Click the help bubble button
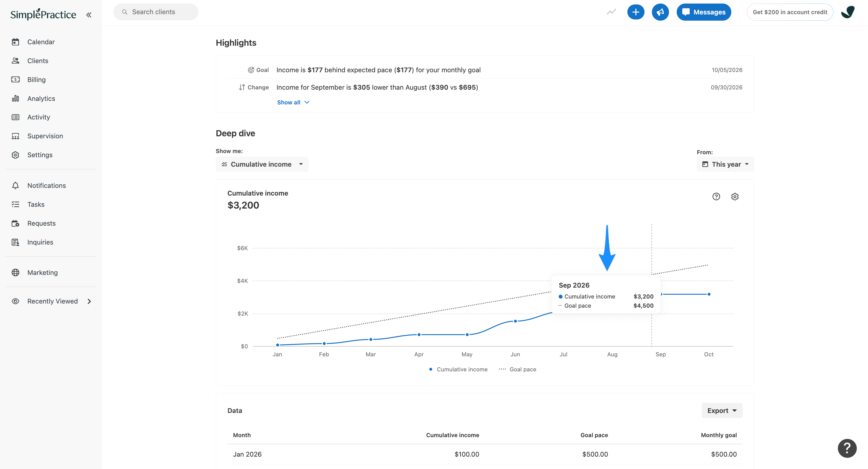Screen dimensions: 868x469 coord(847,448)
